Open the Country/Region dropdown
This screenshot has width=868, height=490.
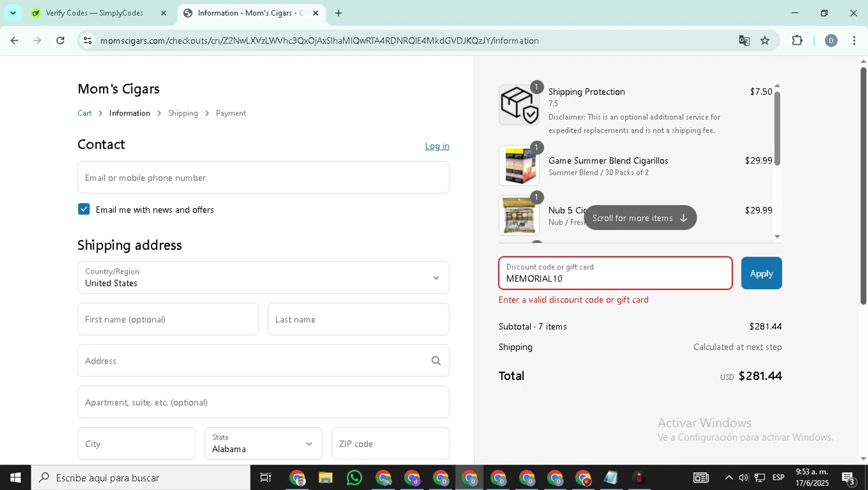[263, 278]
